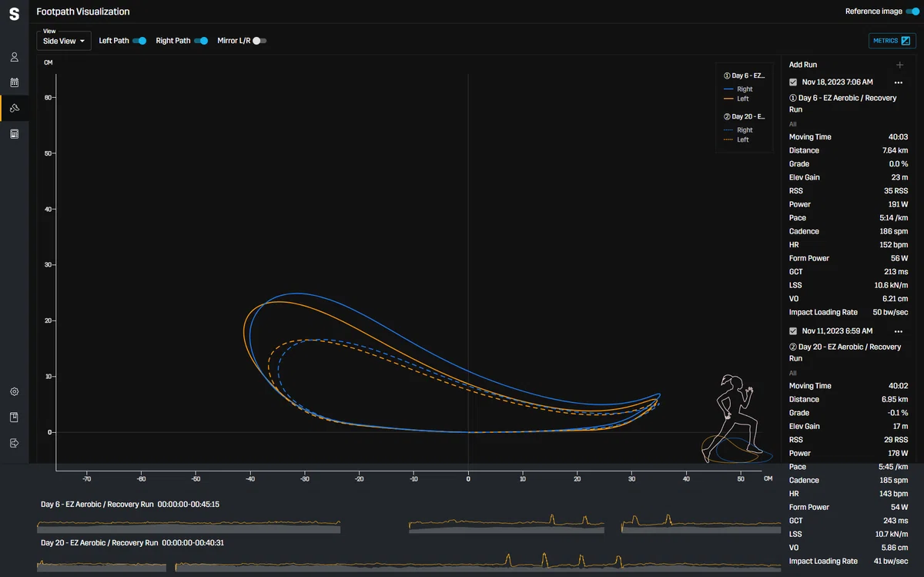This screenshot has height=577, width=924.
Task: Click the 35 RSS value
Action: tap(896, 191)
